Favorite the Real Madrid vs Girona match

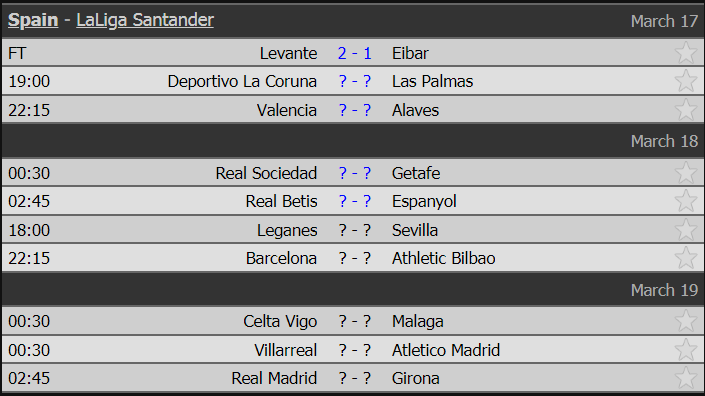tap(686, 378)
